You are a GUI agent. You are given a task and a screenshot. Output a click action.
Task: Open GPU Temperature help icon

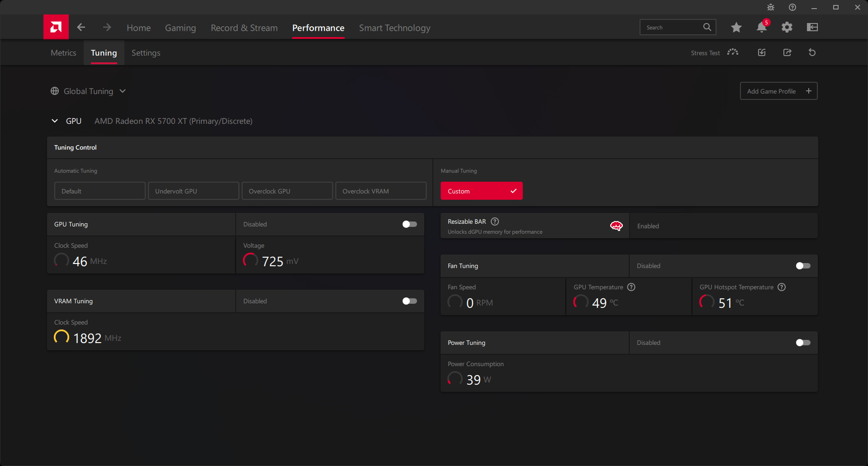point(631,287)
